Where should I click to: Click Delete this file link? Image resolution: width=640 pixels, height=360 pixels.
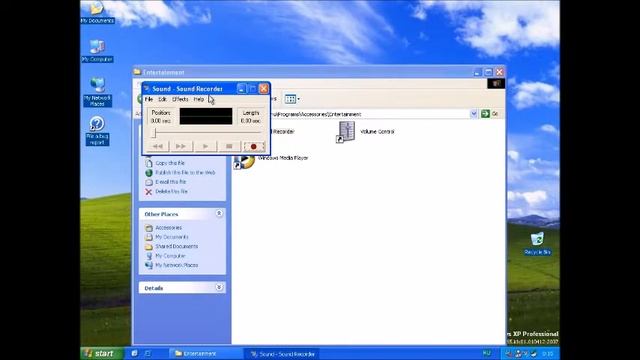tap(167, 191)
